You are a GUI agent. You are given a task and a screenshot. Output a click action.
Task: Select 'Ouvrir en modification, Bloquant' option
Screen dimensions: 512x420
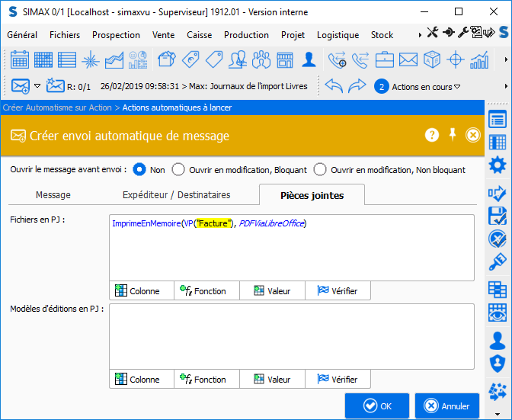tap(178, 170)
